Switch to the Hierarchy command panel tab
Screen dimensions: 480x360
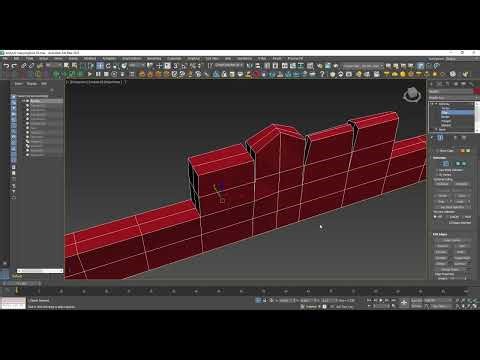tap(448, 84)
